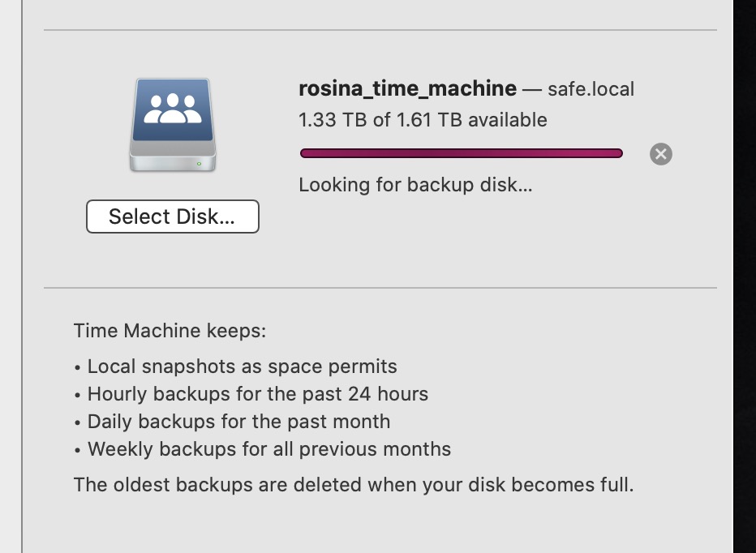Open the Select Disk dialog
The width and height of the screenshot is (756, 553).
(x=172, y=216)
